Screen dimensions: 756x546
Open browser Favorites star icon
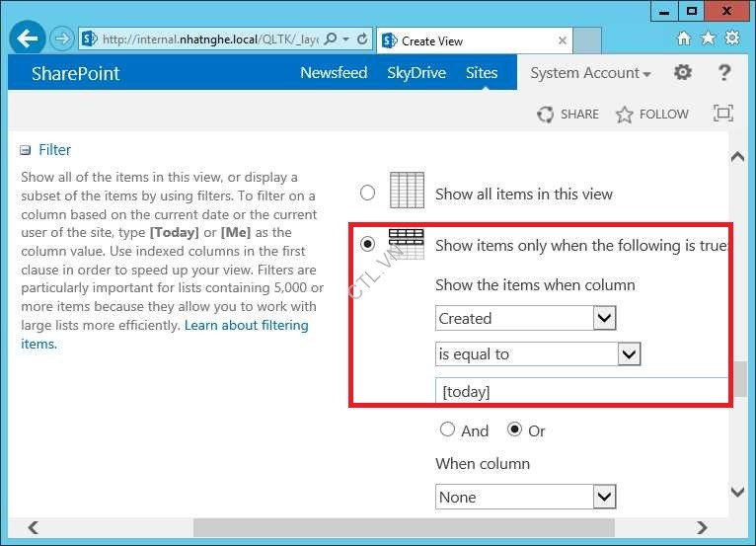click(708, 39)
